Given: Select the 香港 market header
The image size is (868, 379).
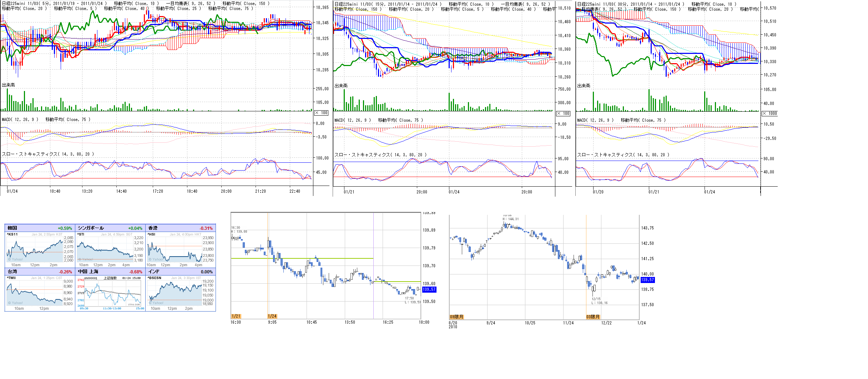Looking at the screenshot, I should pyautogui.click(x=153, y=228).
